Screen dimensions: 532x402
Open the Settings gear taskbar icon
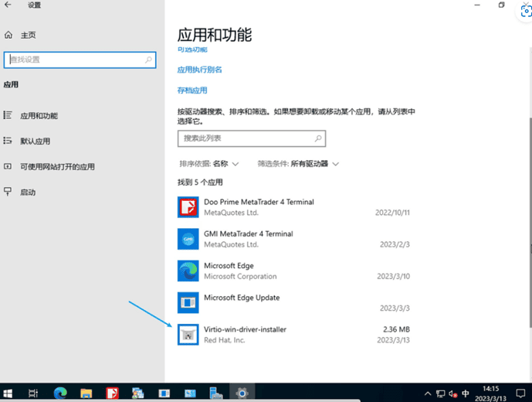[242, 393]
